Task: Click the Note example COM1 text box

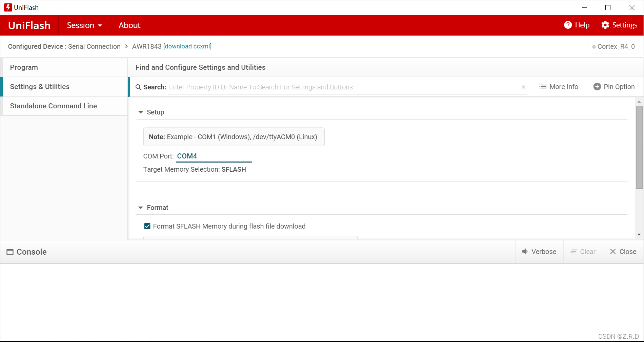Action: [x=234, y=137]
